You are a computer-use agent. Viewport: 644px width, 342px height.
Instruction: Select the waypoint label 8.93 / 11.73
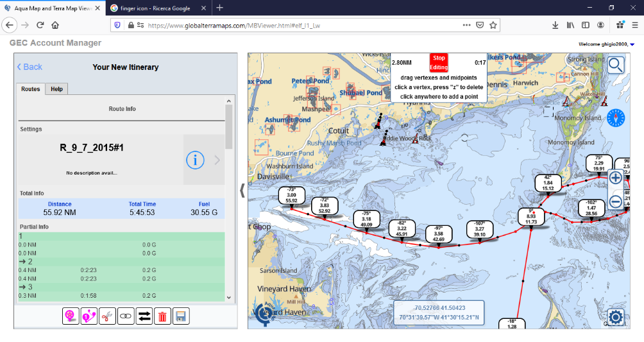pyautogui.click(x=531, y=217)
